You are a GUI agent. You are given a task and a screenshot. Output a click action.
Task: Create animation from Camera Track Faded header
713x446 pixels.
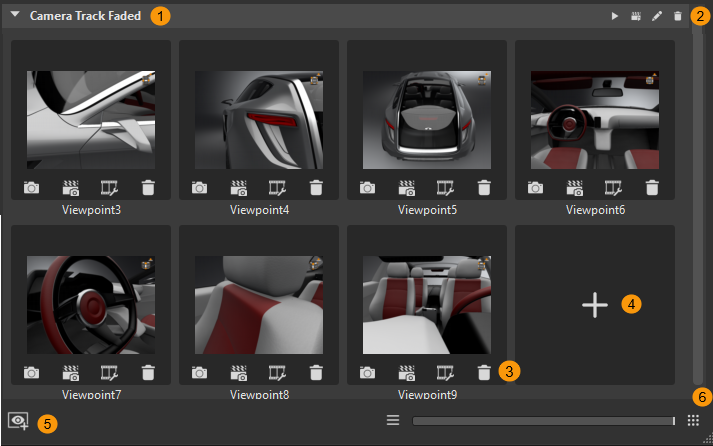click(x=636, y=16)
